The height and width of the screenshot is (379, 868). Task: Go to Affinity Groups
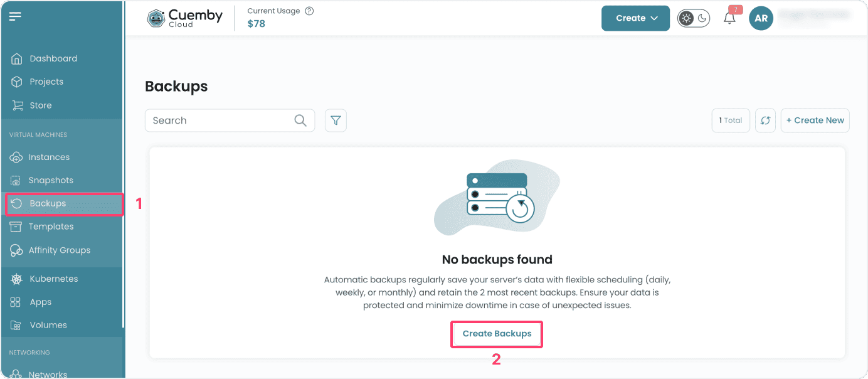point(60,250)
